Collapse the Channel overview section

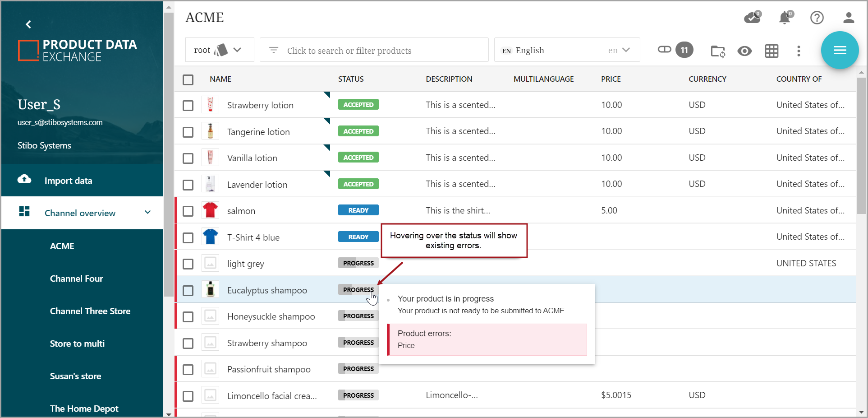(x=147, y=213)
